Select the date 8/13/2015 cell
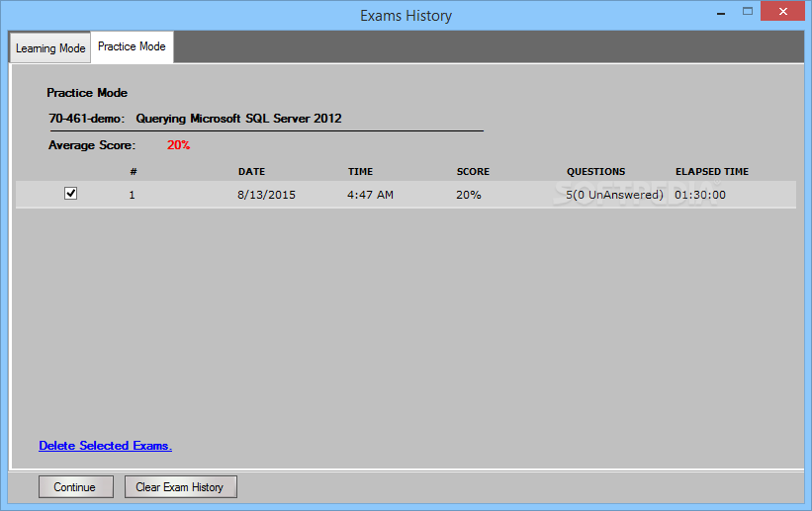Viewport: 812px width, 511px height. coord(266,195)
